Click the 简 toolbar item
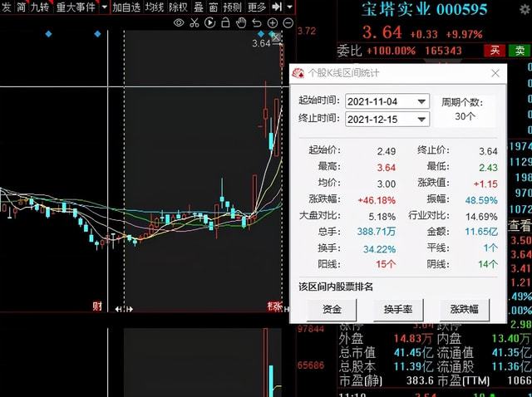Viewport: 532px width, 397px height. [21, 7]
